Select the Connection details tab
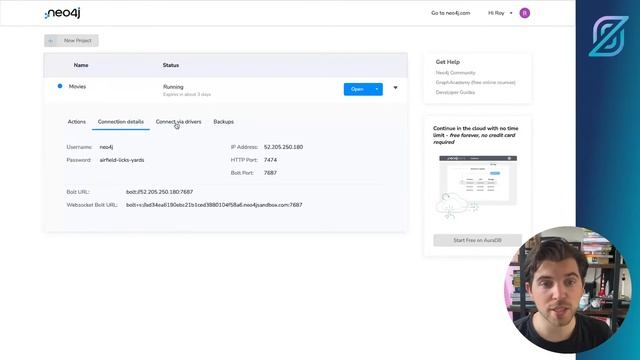The height and width of the screenshot is (360, 640). [x=121, y=122]
